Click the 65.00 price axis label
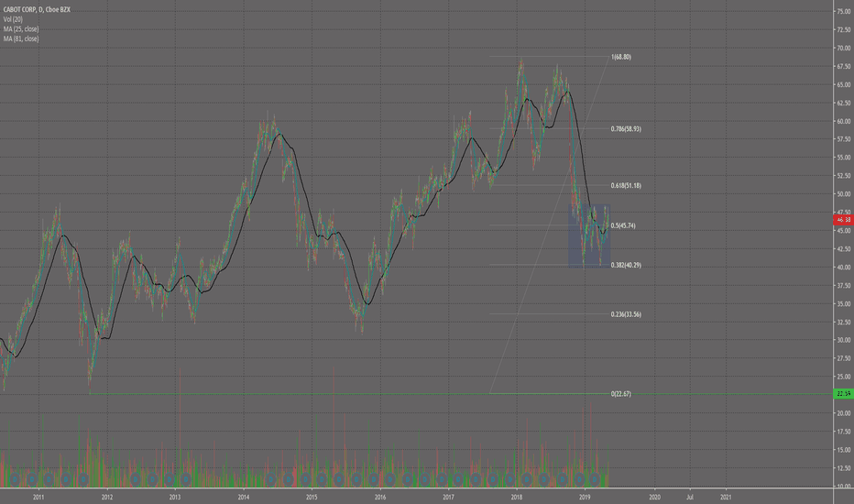The width and height of the screenshot is (854, 504). pyautogui.click(x=844, y=84)
